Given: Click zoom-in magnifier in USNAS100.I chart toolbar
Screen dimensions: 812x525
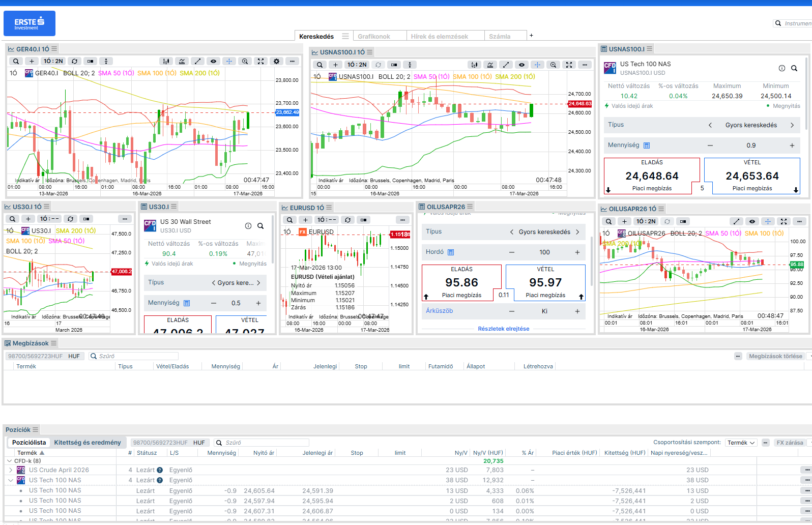Looking at the screenshot, I should tap(553, 65).
